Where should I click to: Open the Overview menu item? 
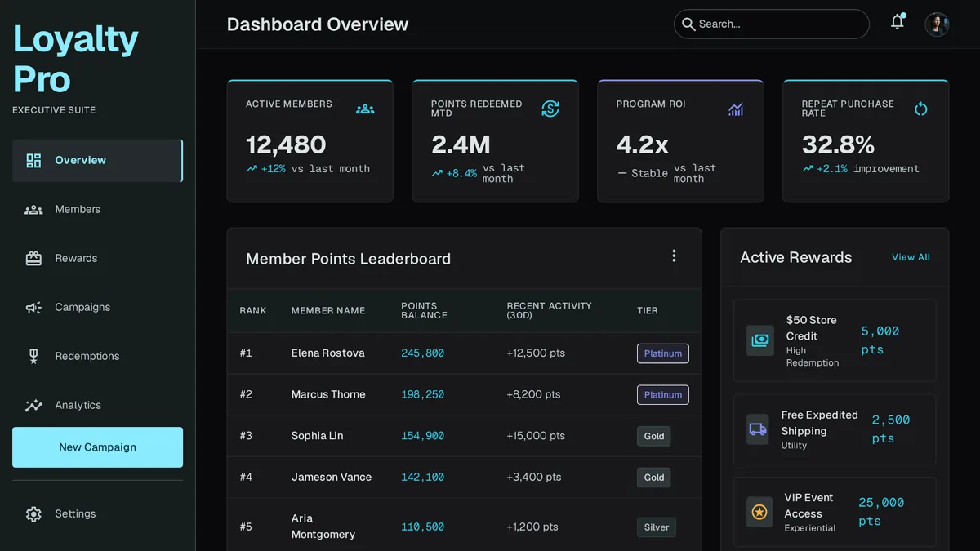(97, 160)
